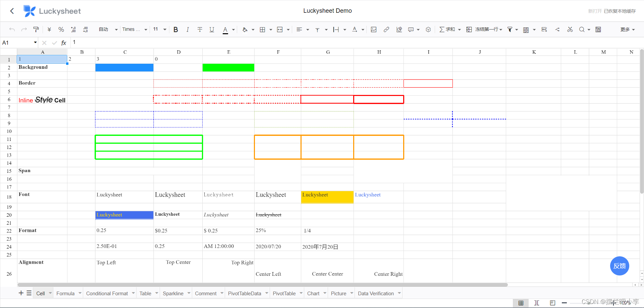Open font color dropdown arrow
The image size is (644, 308).
233,30
